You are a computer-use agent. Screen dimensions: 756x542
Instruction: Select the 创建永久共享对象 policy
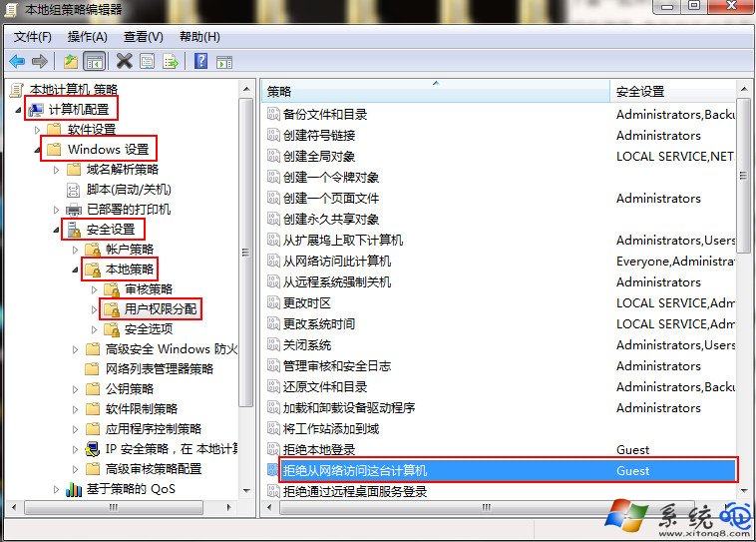click(x=331, y=220)
